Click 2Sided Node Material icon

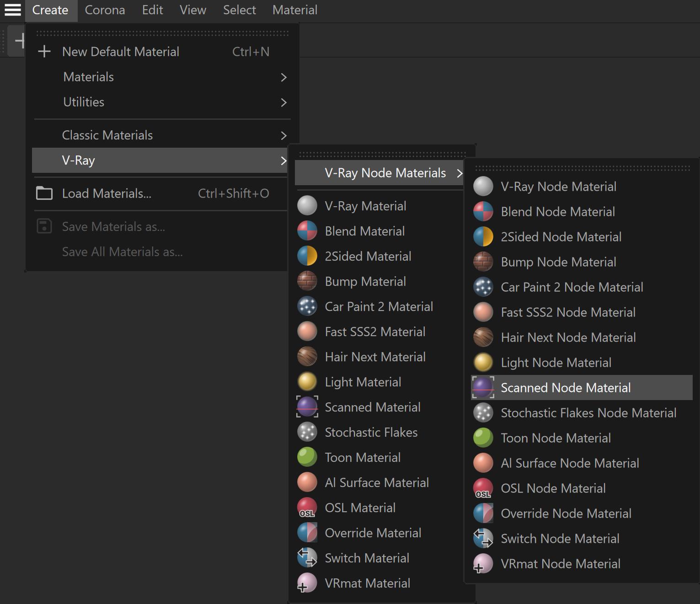point(483,237)
